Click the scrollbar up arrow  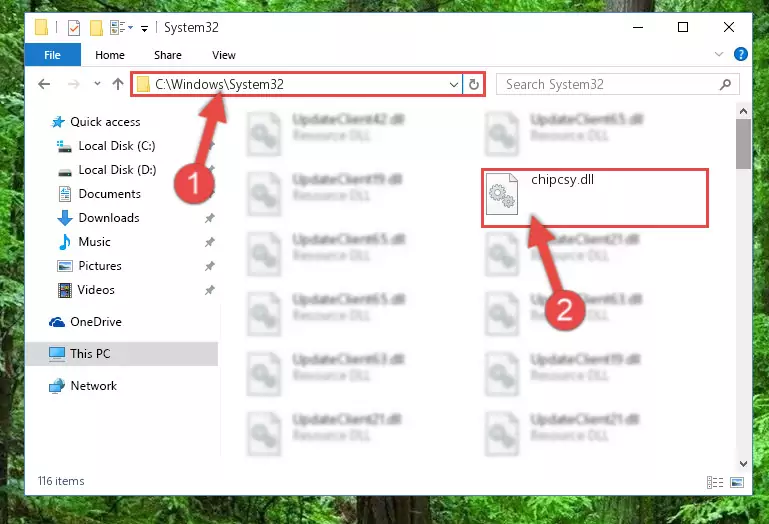[743, 111]
